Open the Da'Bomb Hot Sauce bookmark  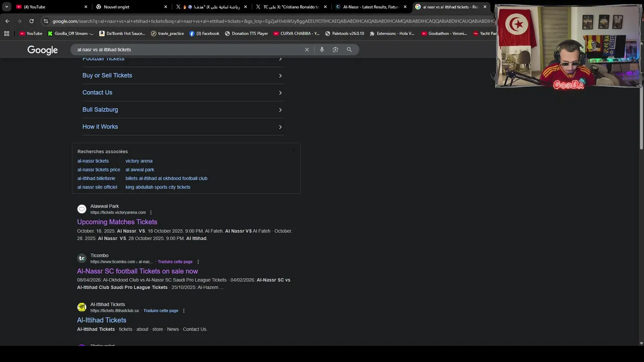[x=122, y=34]
